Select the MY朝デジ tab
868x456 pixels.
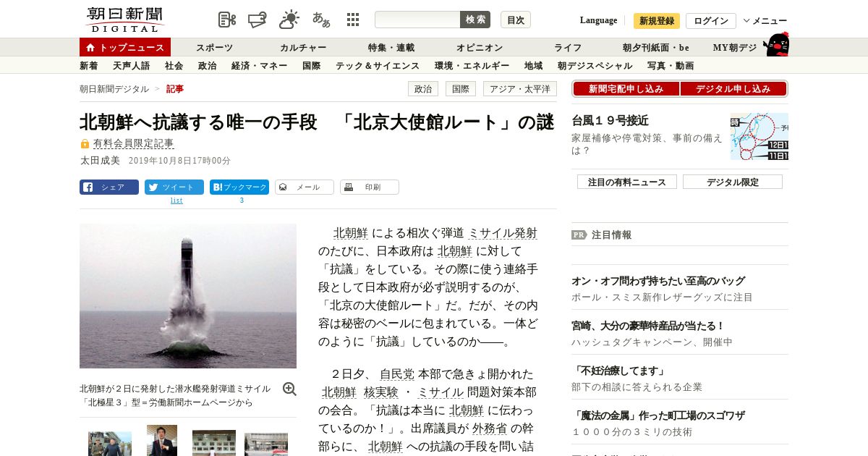click(735, 48)
